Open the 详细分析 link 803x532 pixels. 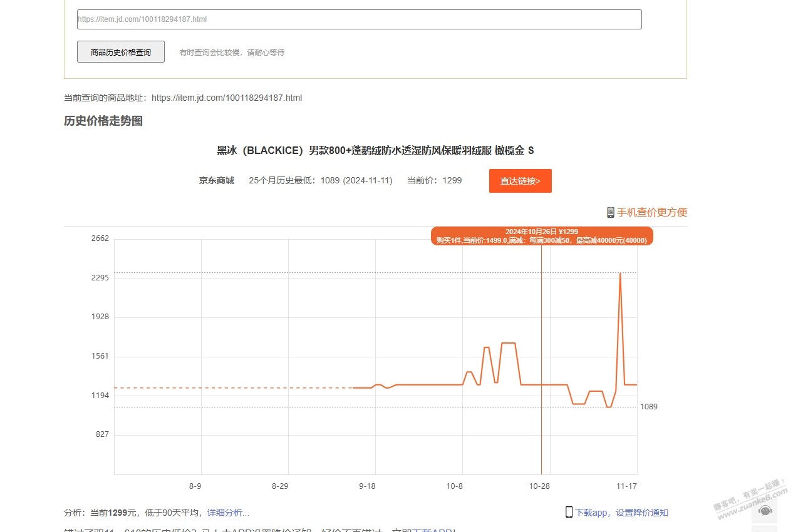[x=228, y=513]
